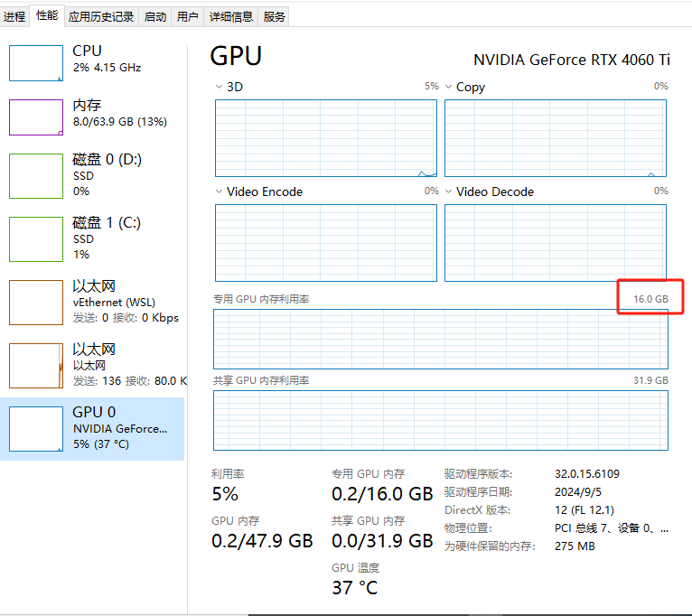Viewport: 692px width, 616px height.
Task: Open the 详细信息 tab
Action: point(231,16)
